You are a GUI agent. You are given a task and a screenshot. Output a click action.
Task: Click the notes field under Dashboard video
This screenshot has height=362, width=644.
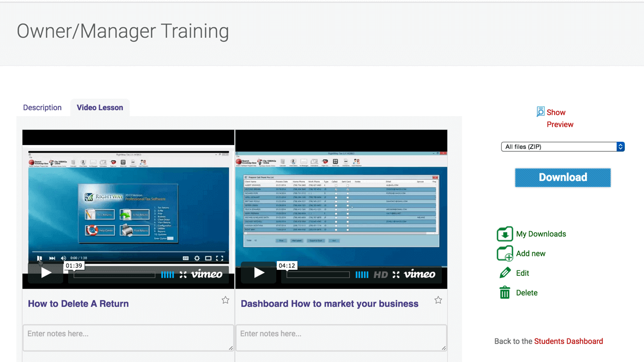341,337
